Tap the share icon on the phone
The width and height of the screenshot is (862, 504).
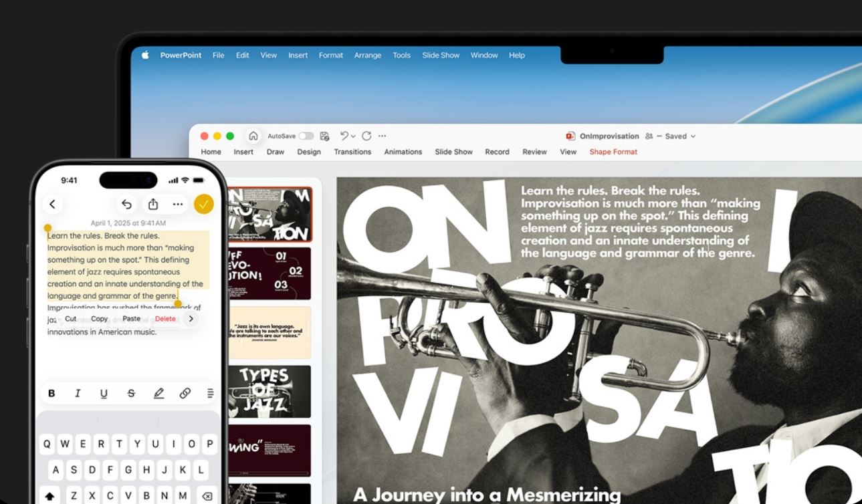tap(153, 205)
